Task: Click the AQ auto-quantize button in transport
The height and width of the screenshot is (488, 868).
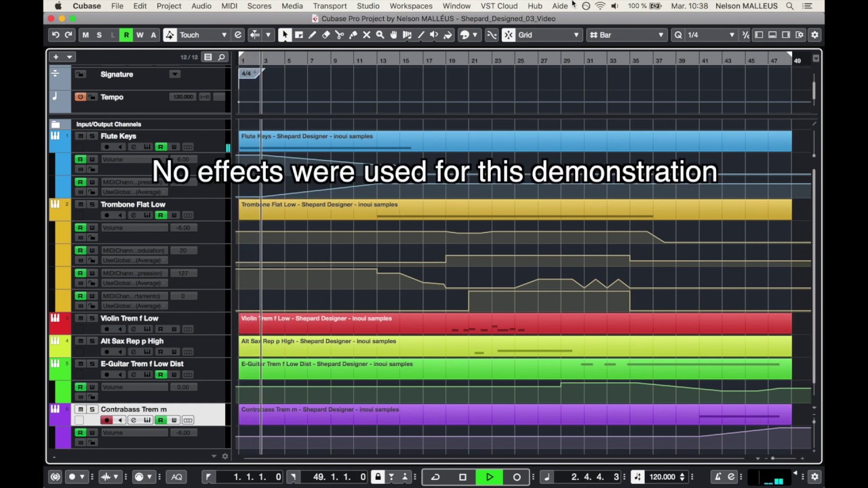Action: [176, 477]
